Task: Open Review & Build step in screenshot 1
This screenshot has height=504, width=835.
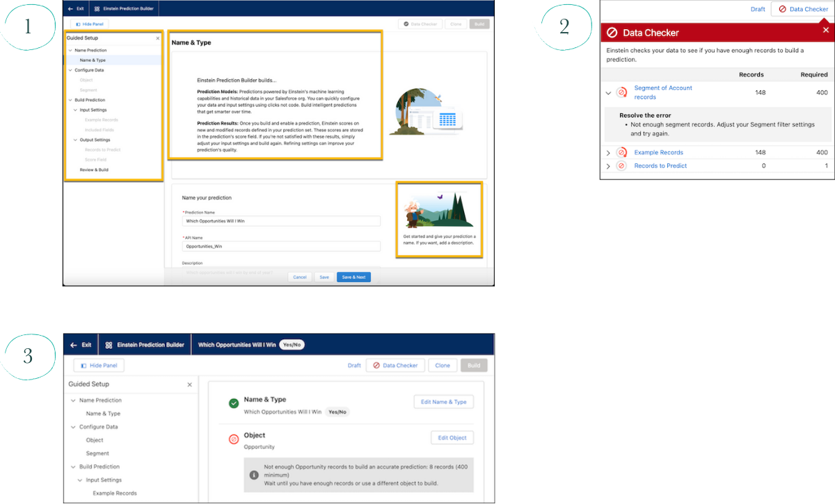Action: (94, 170)
